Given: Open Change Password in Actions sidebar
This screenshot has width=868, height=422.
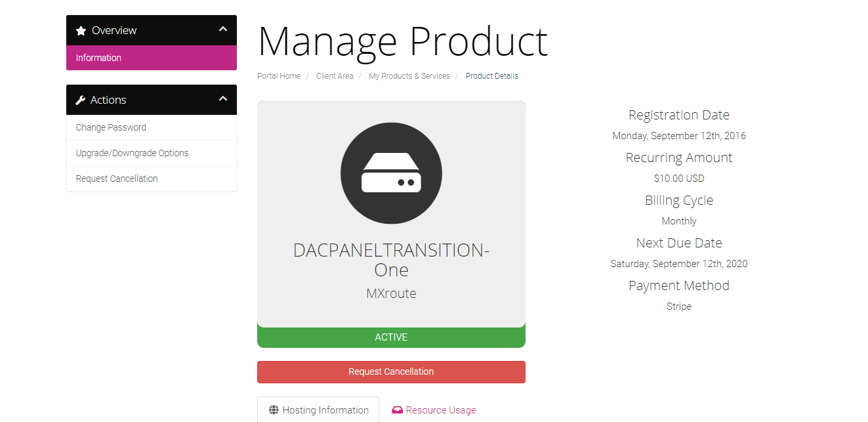Looking at the screenshot, I should [x=152, y=127].
